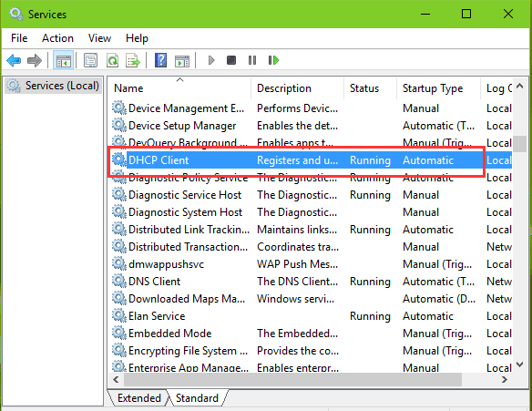
Task: Click the Pause Service icon
Action: [x=252, y=60]
